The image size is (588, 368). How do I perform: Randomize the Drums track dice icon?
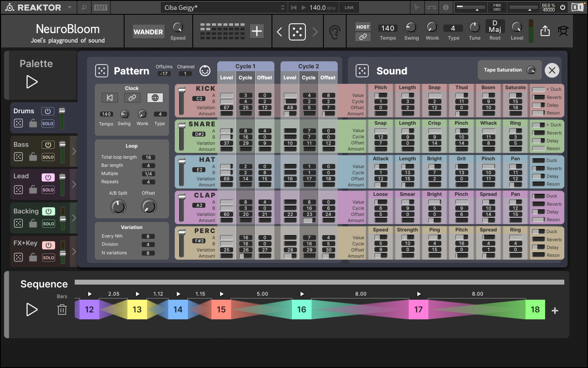pos(18,123)
